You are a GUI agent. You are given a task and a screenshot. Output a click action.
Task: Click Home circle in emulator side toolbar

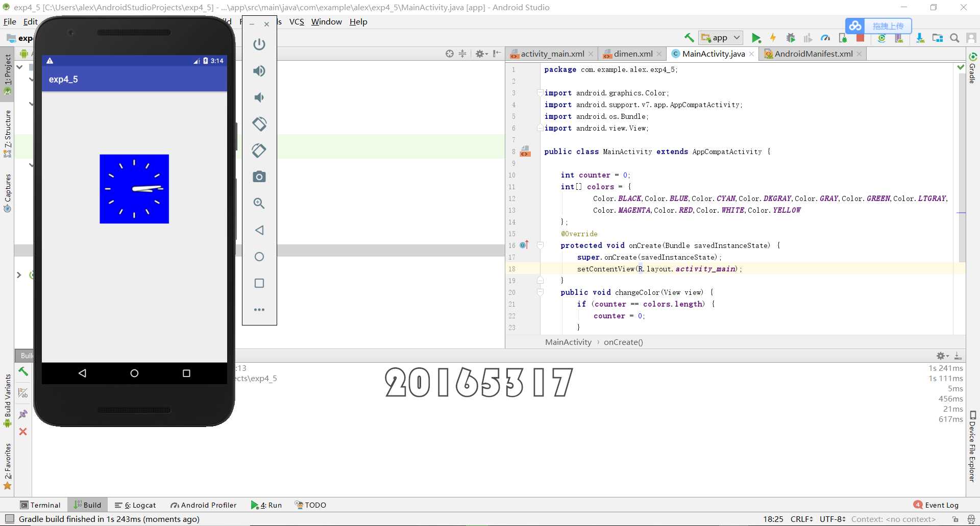tap(259, 257)
